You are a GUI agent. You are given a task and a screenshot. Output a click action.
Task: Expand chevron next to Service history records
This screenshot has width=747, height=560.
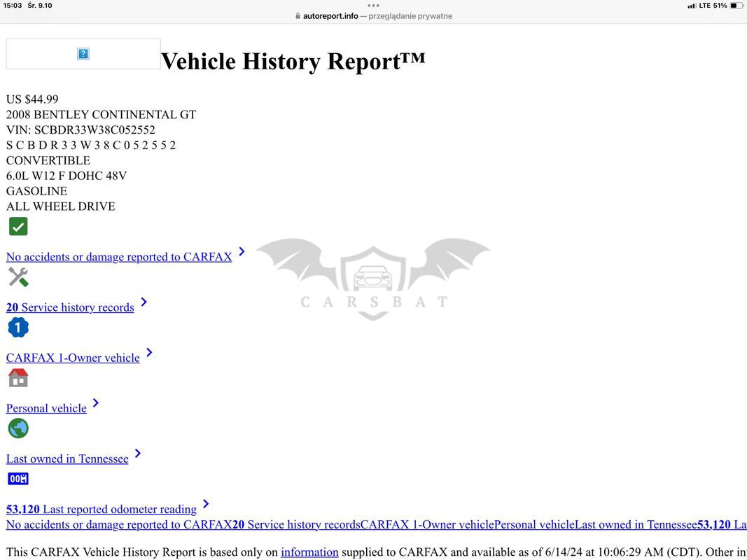click(144, 302)
